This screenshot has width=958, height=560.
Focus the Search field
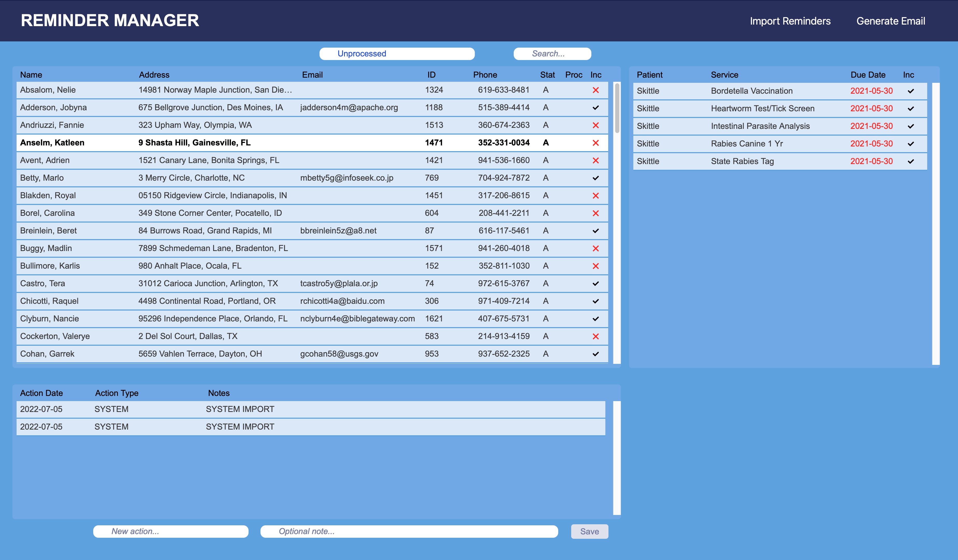point(552,54)
